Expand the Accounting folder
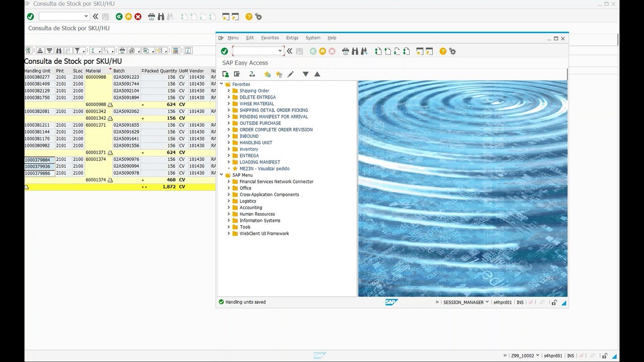The width and height of the screenshot is (644, 362). (x=228, y=208)
